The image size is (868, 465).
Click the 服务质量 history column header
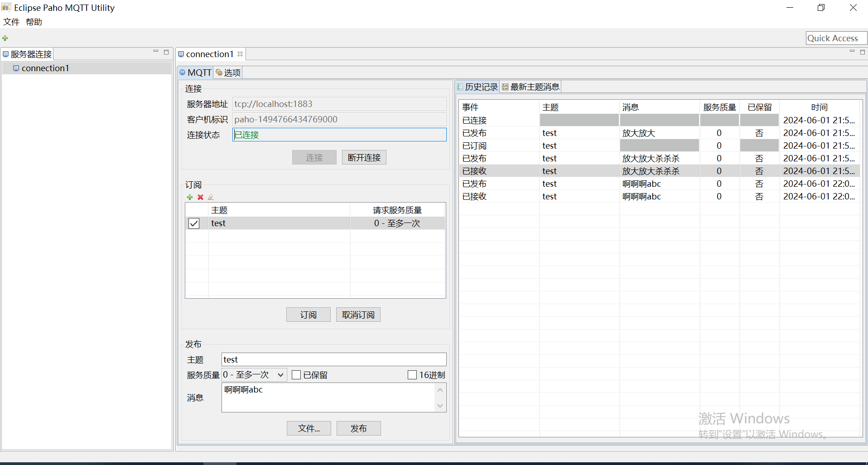719,107
